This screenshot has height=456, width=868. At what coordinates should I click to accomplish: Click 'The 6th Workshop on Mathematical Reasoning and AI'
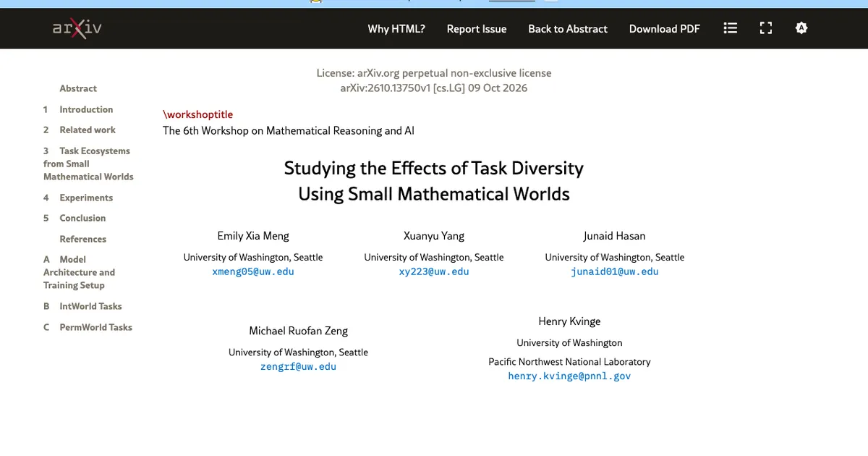pyautogui.click(x=289, y=131)
